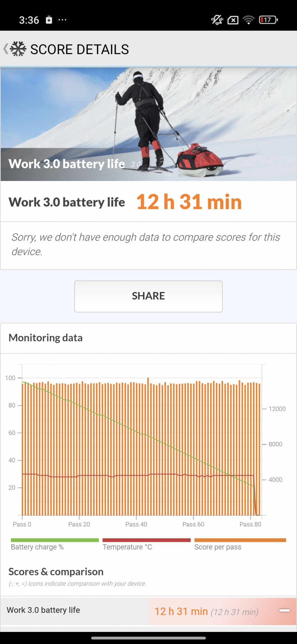This screenshot has height=644, width=297.
Task: Tap the back arrow in header
Action: tap(6, 49)
